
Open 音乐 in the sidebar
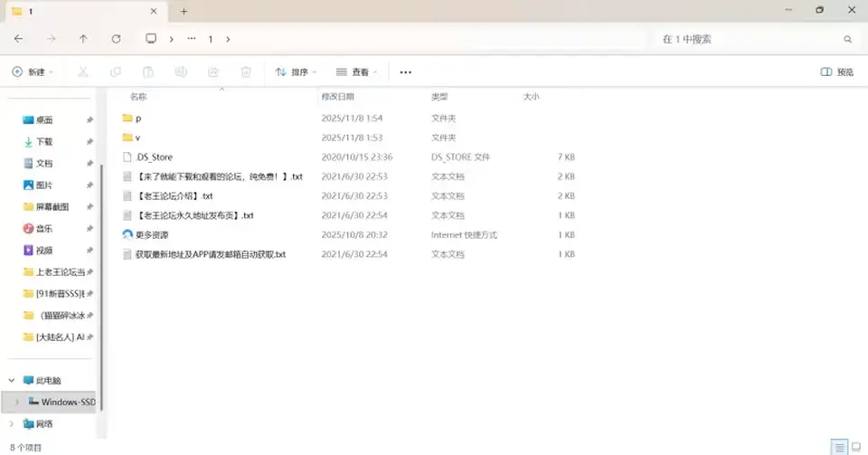point(44,228)
